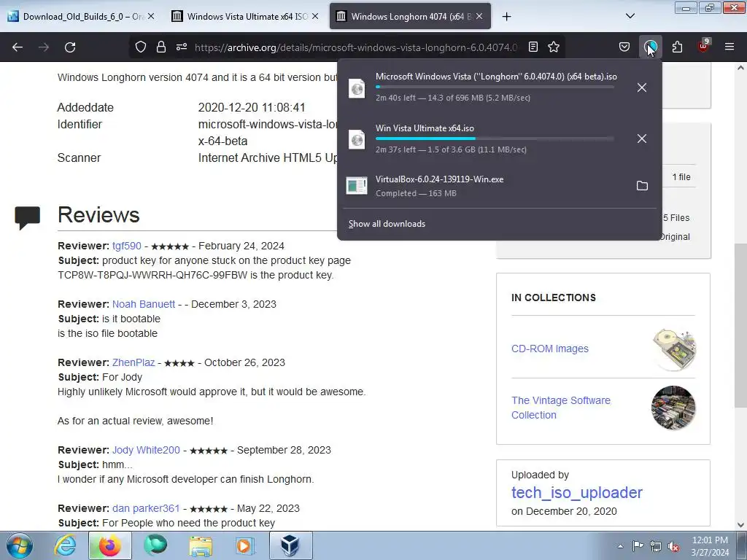Click the '1 file' download option entry

point(681,177)
